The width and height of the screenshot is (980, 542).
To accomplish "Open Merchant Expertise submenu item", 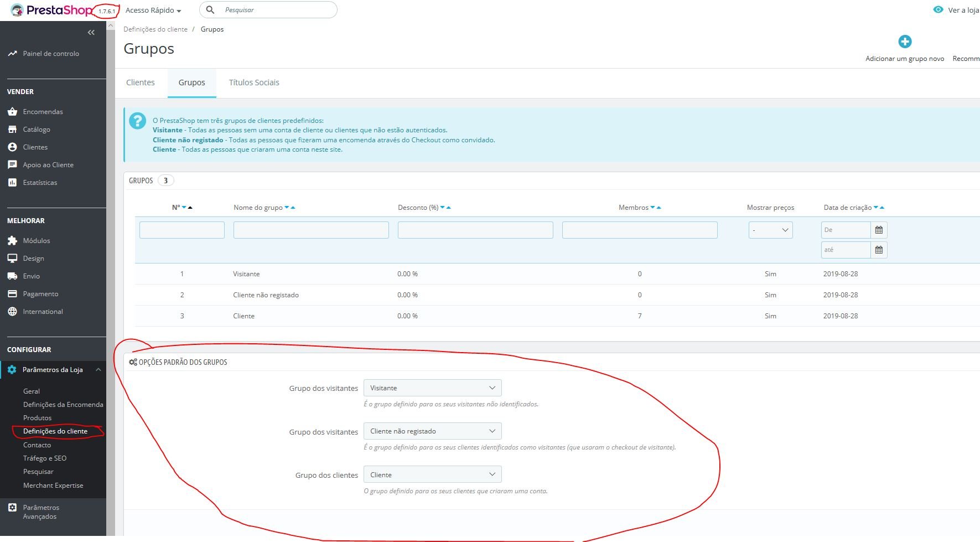I will click(x=53, y=486).
